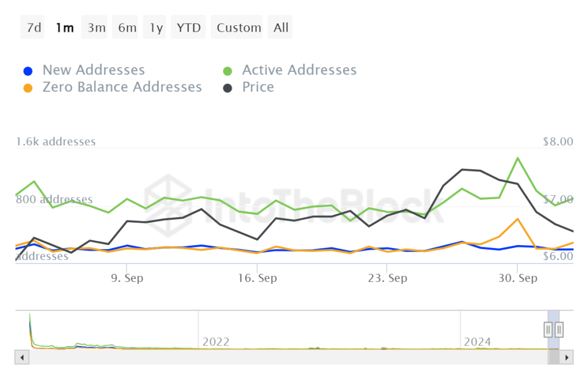Select the 1m time range
This screenshot has width=588, height=388.
(64, 28)
